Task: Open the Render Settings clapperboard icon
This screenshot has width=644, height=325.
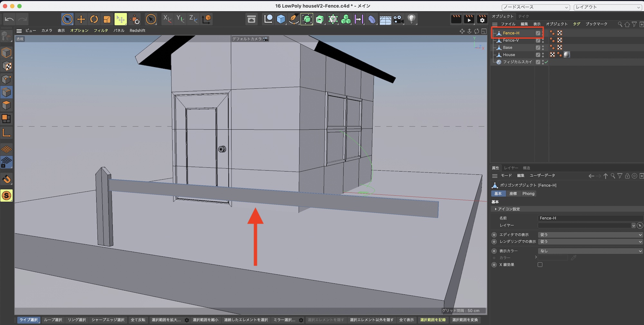Action: click(x=482, y=19)
